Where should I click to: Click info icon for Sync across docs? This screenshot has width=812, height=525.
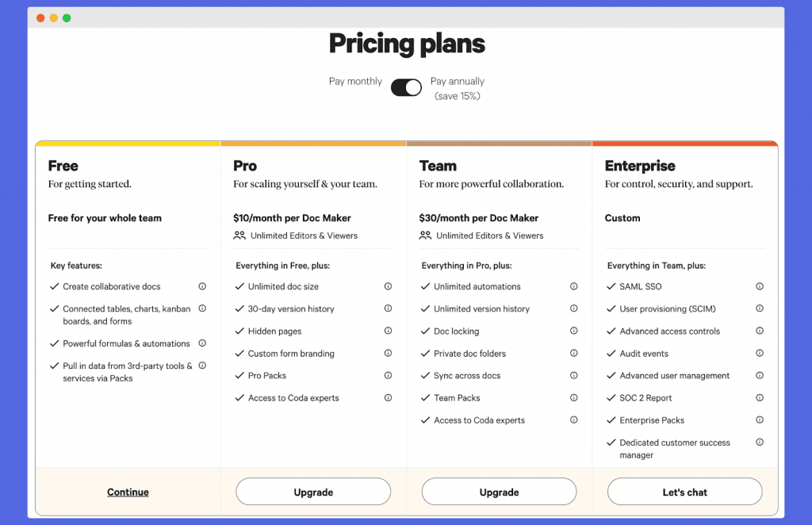click(x=574, y=375)
